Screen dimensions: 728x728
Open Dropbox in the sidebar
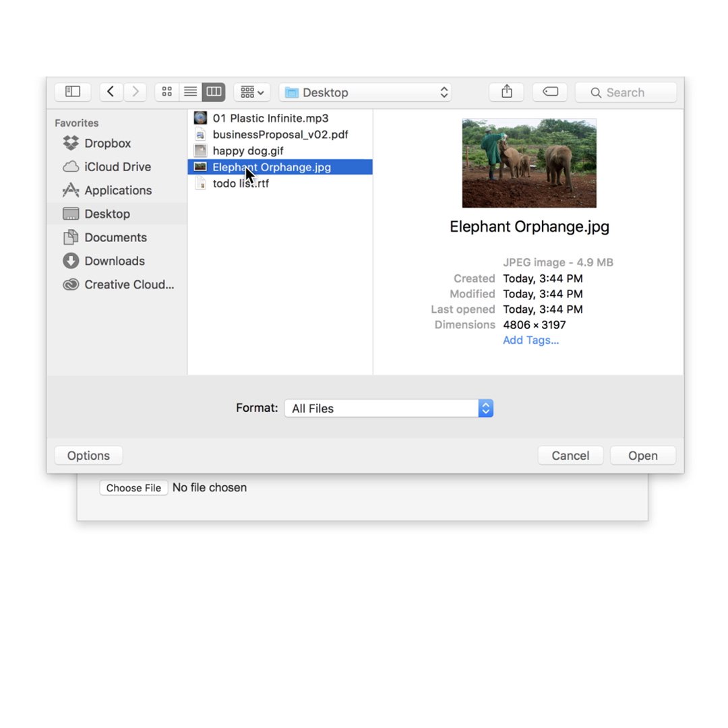click(x=117, y=143)
